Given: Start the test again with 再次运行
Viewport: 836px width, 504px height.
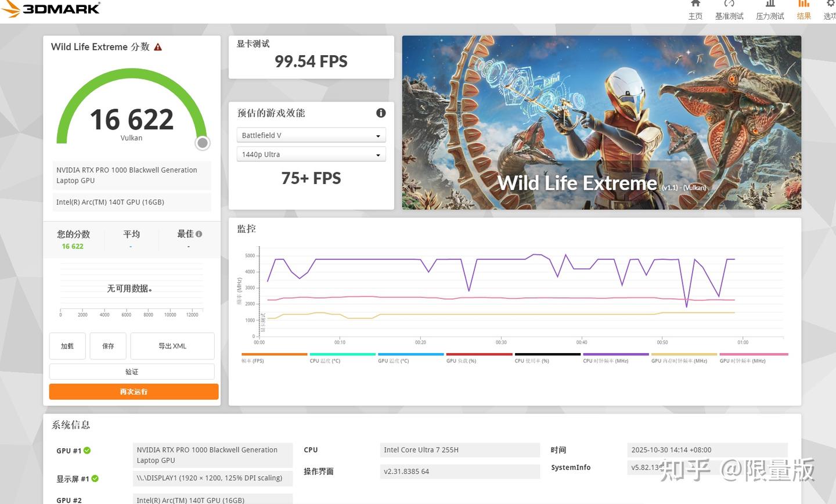Looking at the screenshot, I should coord(134,391).
